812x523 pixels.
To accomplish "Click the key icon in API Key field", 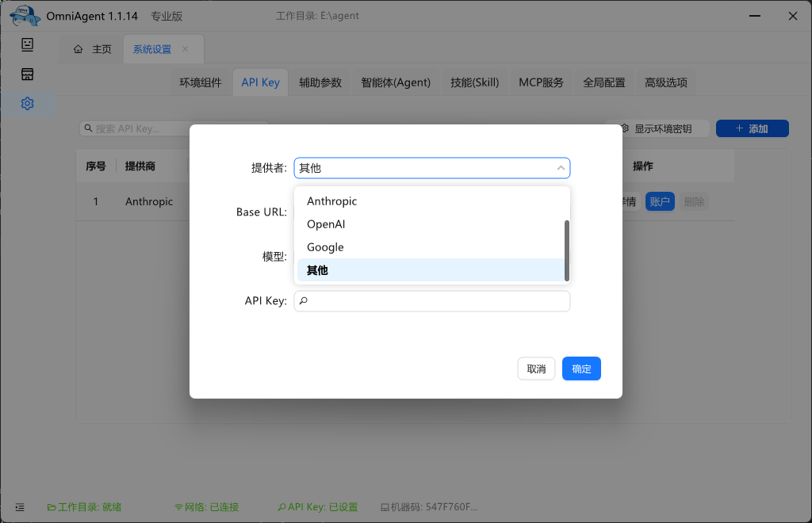I will pyautogui.click(x=304, y=301).
